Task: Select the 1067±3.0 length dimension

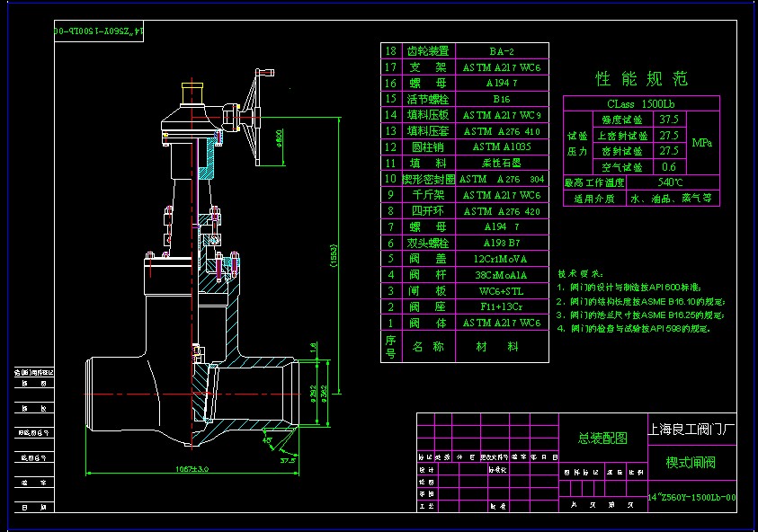Action: click(x=192, y=468)
